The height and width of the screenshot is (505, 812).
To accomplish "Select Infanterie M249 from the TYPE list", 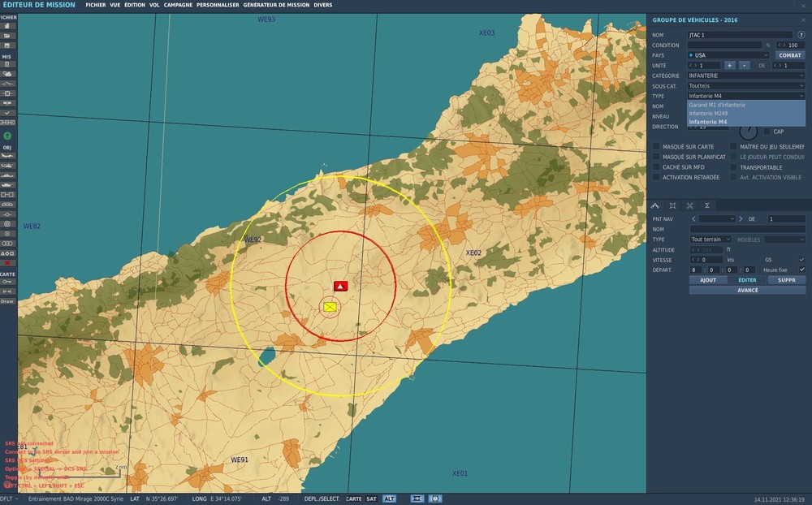I will coord(708,114).
